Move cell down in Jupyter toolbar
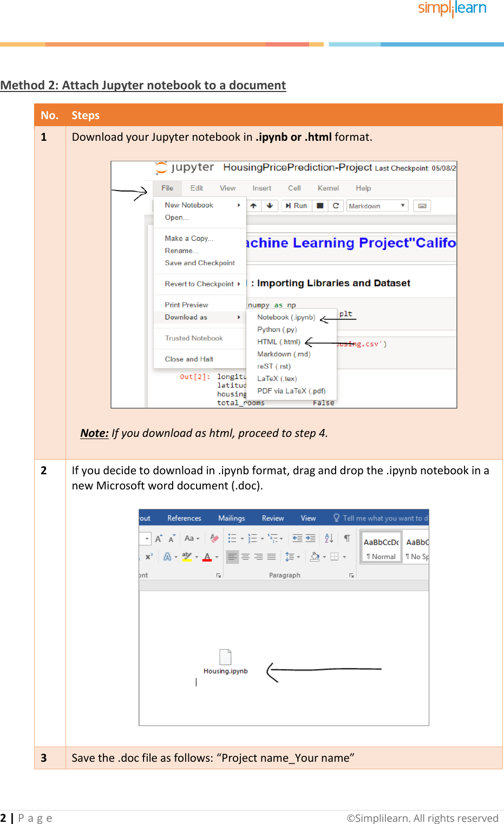Viewport: 504px width, 824px height. point(270,206)
